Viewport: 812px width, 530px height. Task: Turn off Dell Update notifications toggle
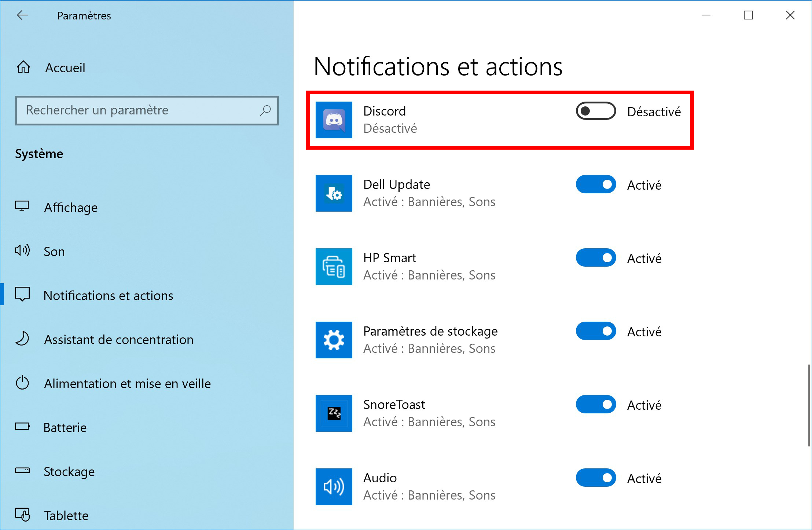coord(596,184)
